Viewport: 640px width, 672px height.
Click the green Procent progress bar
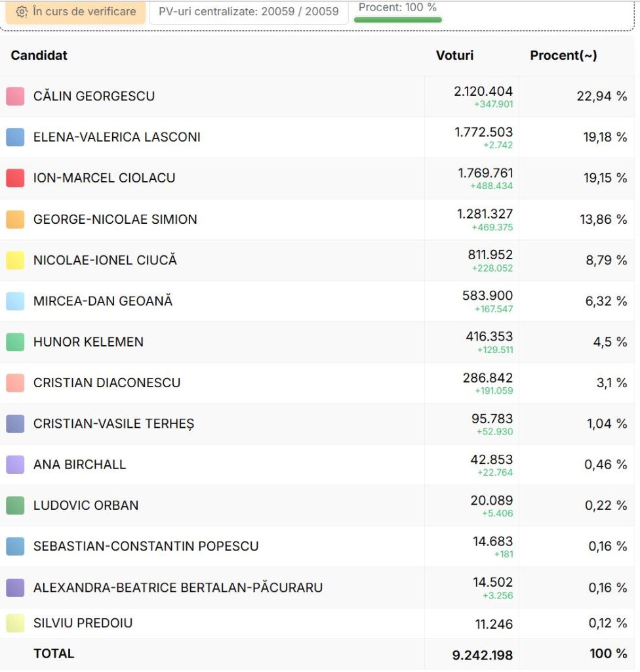(397, 20)
